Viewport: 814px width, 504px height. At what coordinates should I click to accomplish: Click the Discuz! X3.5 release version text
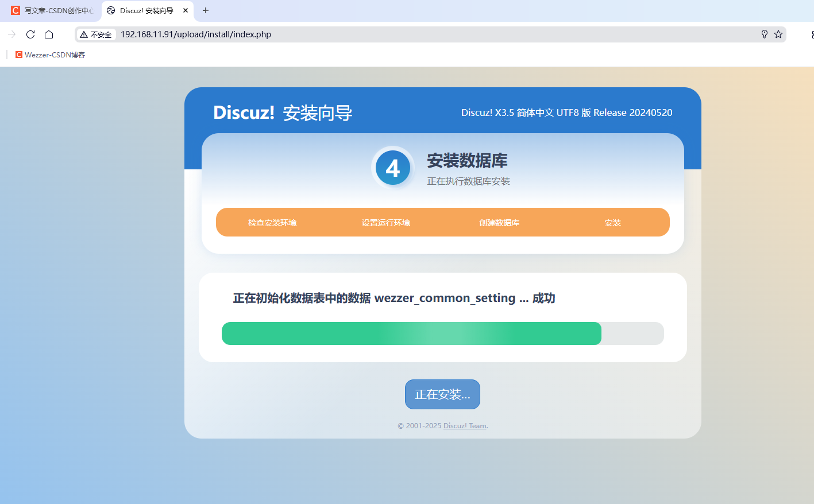click(x=566, y=113)
